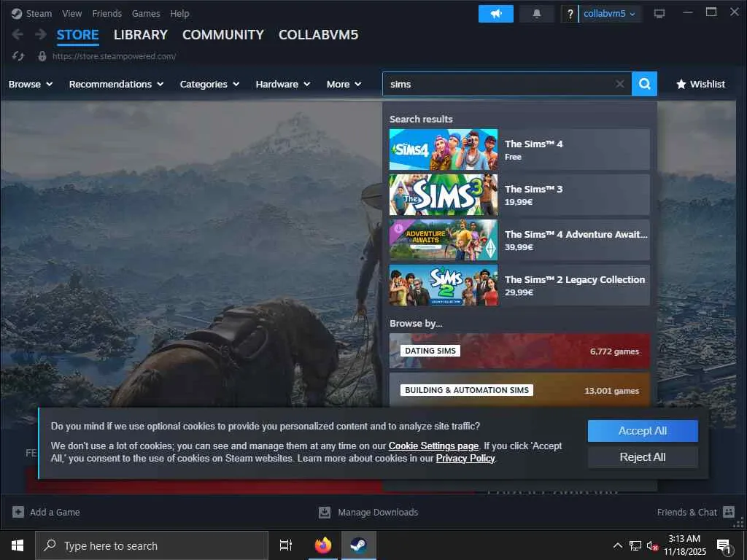Open the Windows Start menu
747x560 pixels.
18,545
